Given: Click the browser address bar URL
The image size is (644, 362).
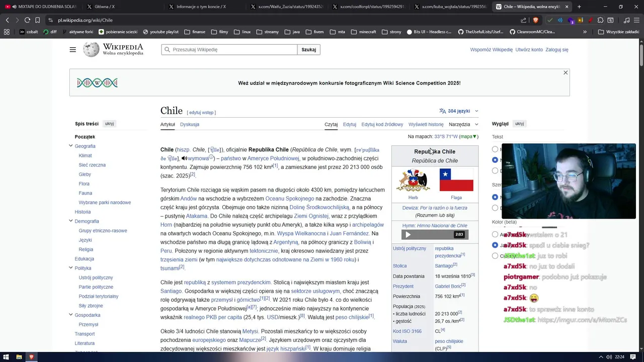Looking at the screenshot, I should click(x=86, y=20).
